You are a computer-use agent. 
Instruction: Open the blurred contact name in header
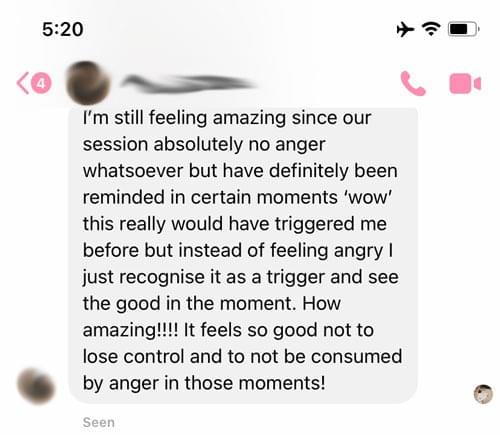coord(188,83)
